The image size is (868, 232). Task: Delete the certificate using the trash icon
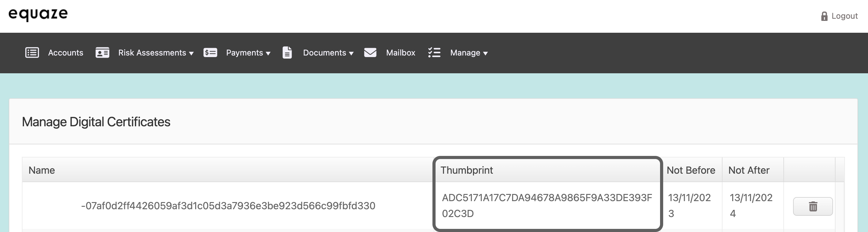pyautogui.click(x=813, y=206)
